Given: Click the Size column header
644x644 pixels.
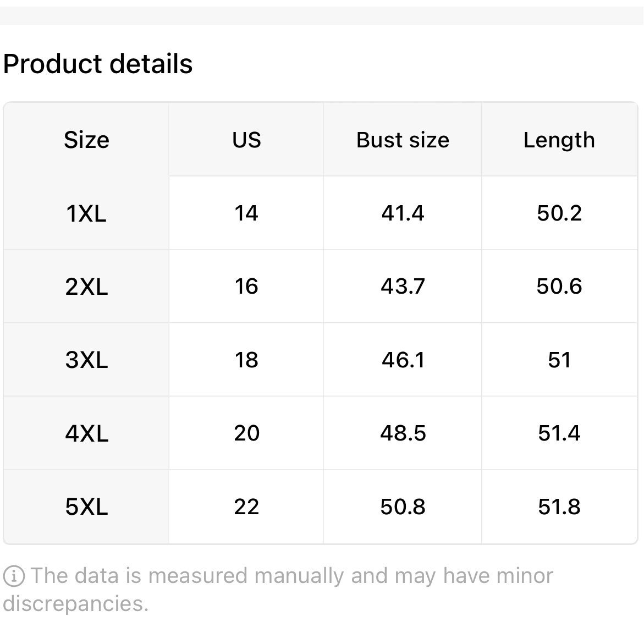Looking at the screenshot, I should point(86,140).
